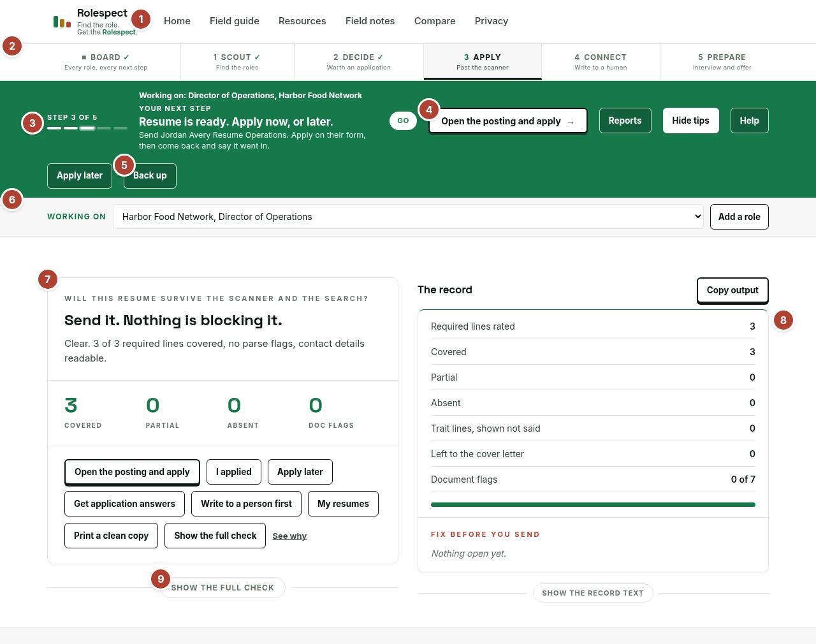Screen dimensions: 816x644
Task: Click the Required lines rated row
Action: pos(593,326)
